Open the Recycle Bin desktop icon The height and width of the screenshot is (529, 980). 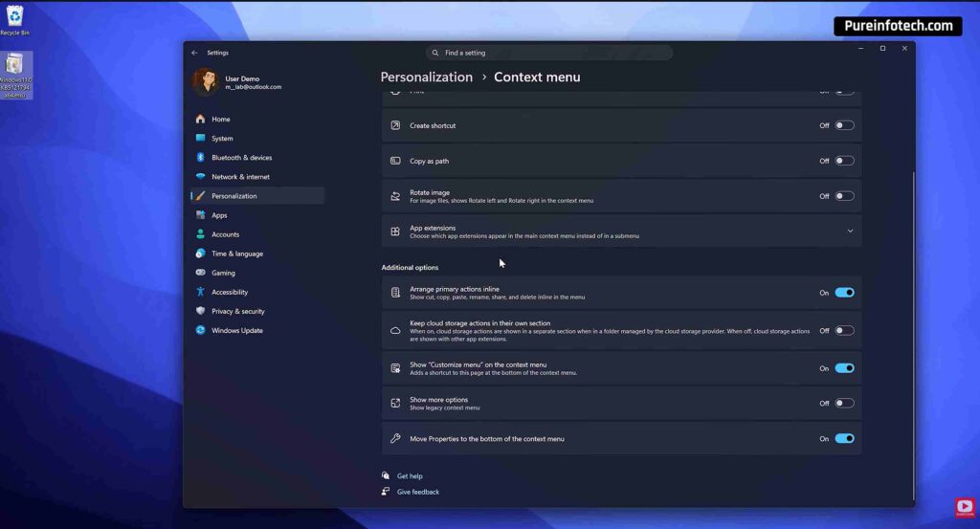14,20
